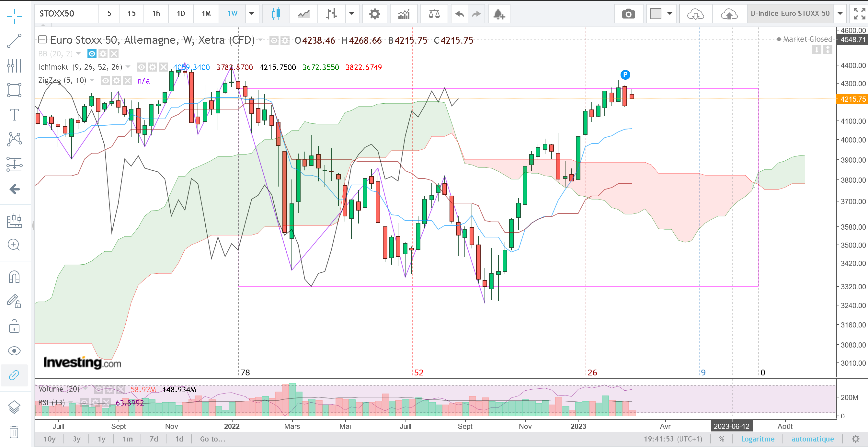This screenshot has height=447, width=868.
Task: Select the trend line drawing tool
Action: tap(15, 41)
